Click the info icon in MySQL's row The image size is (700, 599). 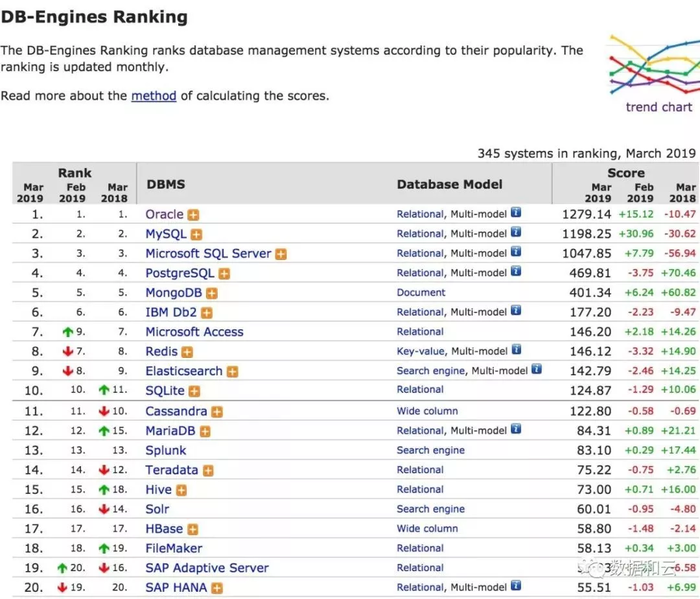tap(516, 232)
